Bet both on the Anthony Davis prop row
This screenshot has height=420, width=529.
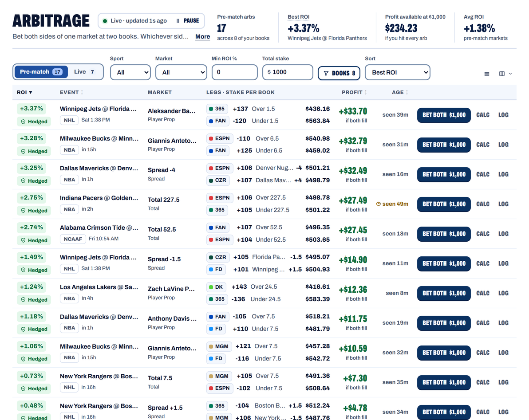point(444,323)
